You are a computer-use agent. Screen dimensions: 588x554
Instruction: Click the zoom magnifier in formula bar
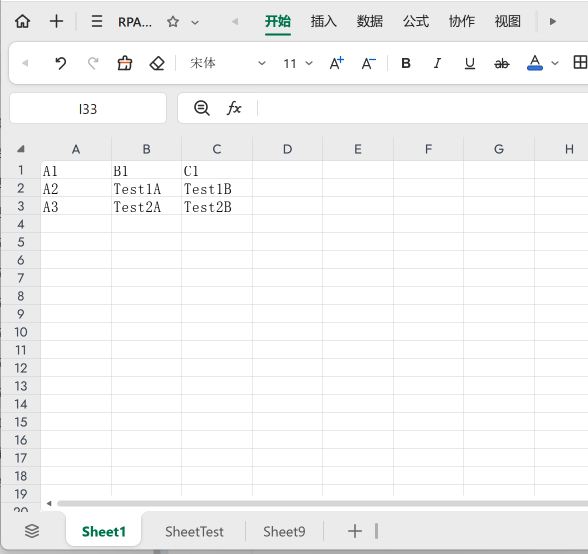202,108
